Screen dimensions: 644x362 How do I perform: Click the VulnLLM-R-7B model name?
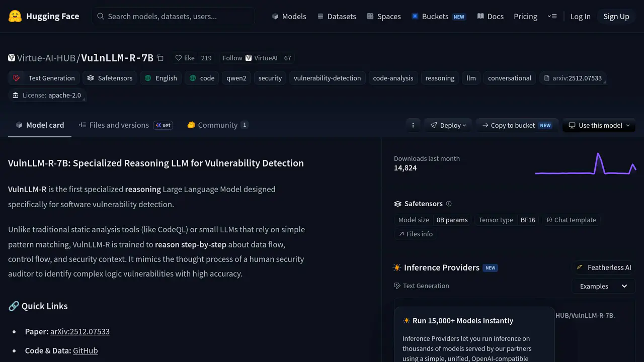[x=117, y=58]
